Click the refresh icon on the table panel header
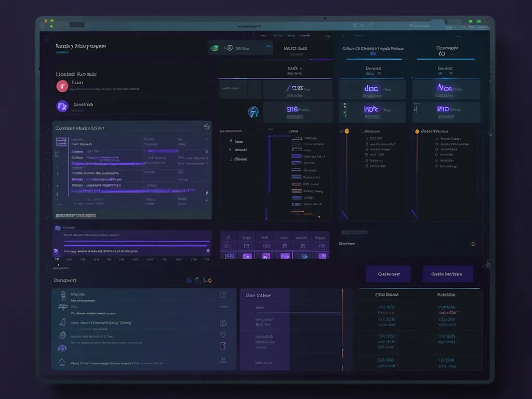Screen dimensions: 532x399 pos(207,127)
